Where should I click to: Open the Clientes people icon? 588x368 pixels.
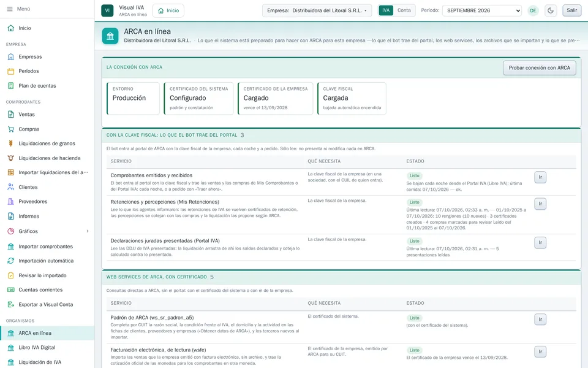tap(11, 186)
